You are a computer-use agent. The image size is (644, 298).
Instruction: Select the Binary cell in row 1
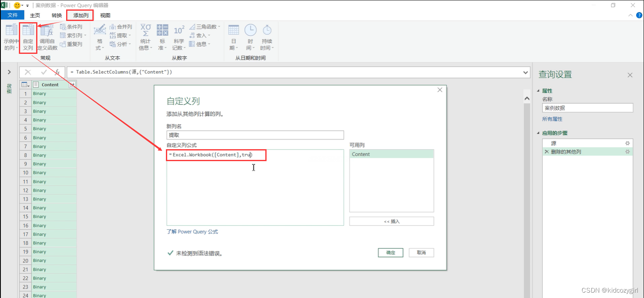coord(54,93)
